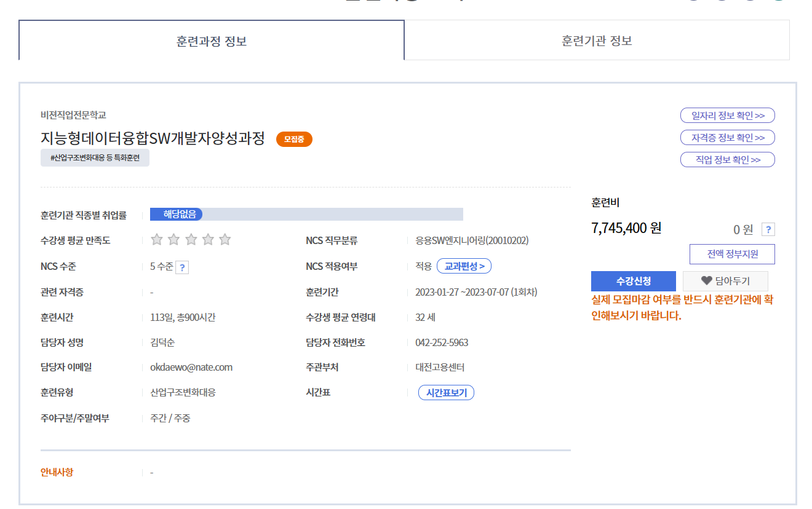
Task: Click institution name 비전직업전문학교
Action: point(73,115)
